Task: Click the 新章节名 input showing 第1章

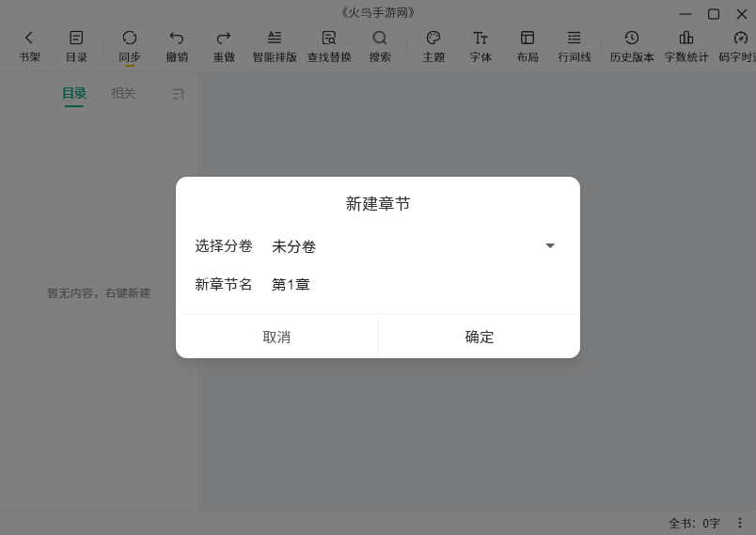Action: 414,284
